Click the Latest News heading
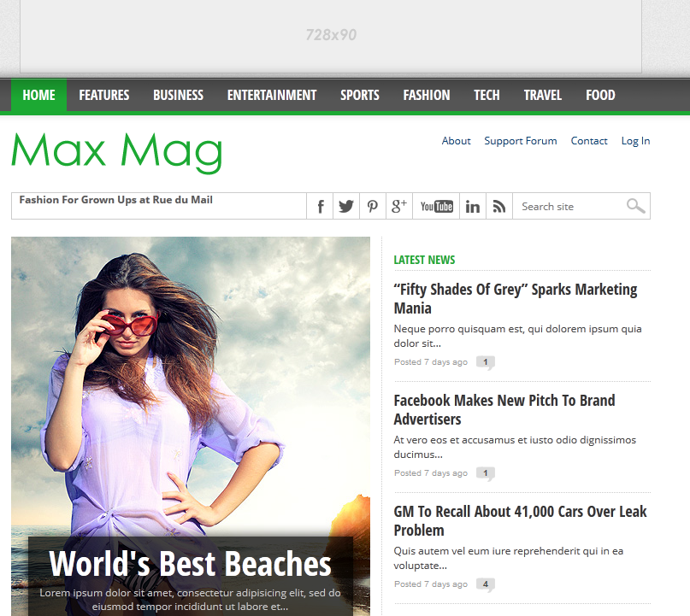This screenshot has height=616, width=690. coord(424,260)
